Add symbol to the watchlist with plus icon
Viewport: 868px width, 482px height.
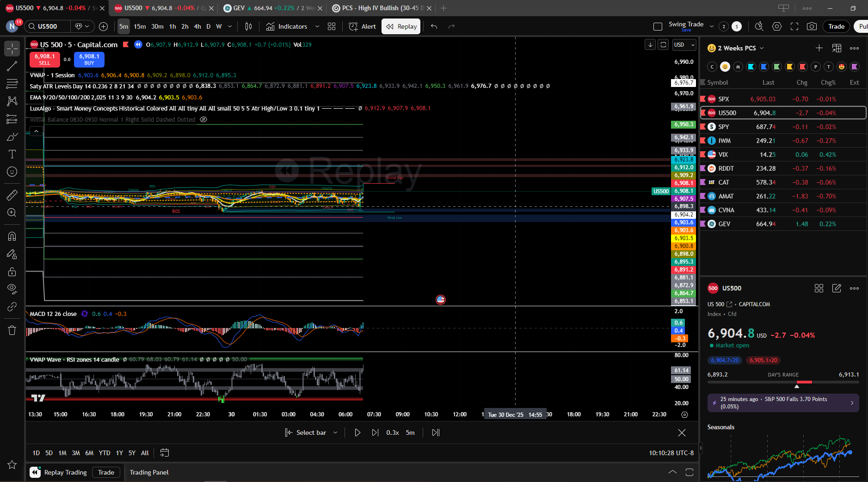pos(819,48)
